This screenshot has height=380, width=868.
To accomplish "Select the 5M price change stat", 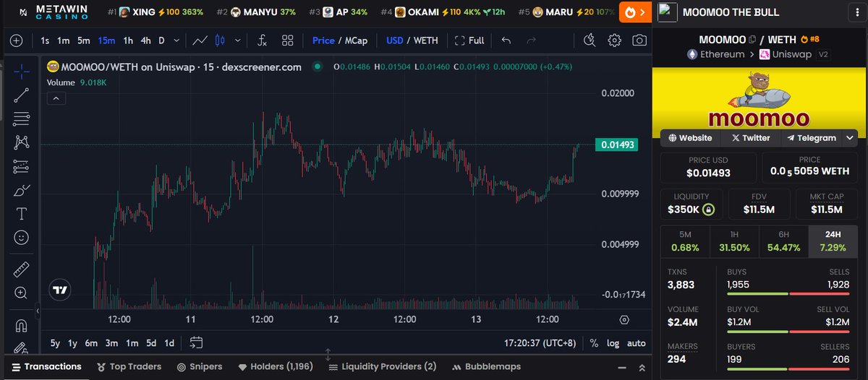I will 685,241.
